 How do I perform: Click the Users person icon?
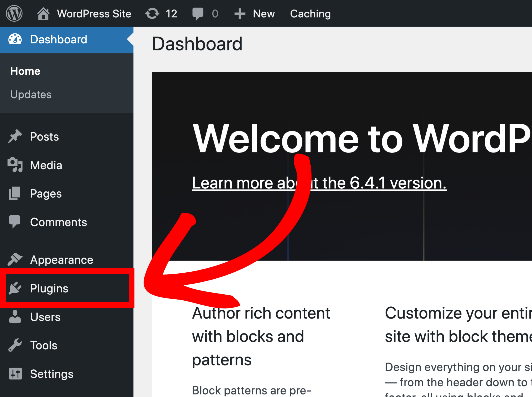tap(15, 316)
